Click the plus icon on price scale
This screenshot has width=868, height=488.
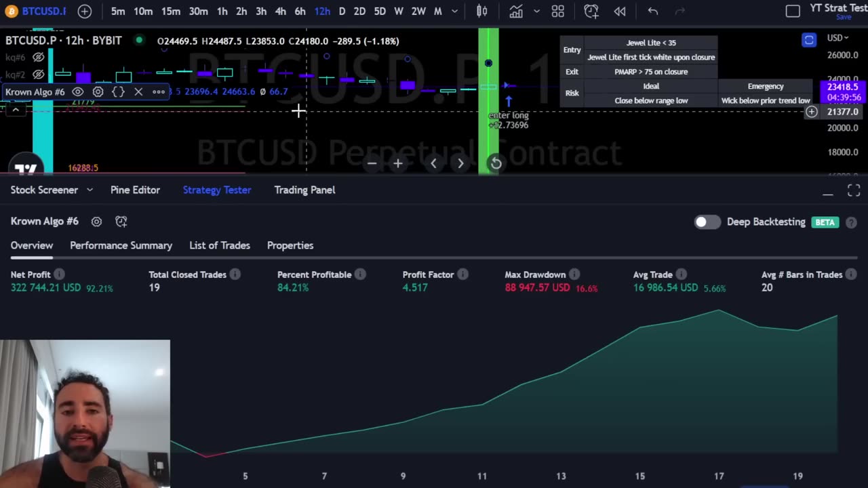click(812, 112)
